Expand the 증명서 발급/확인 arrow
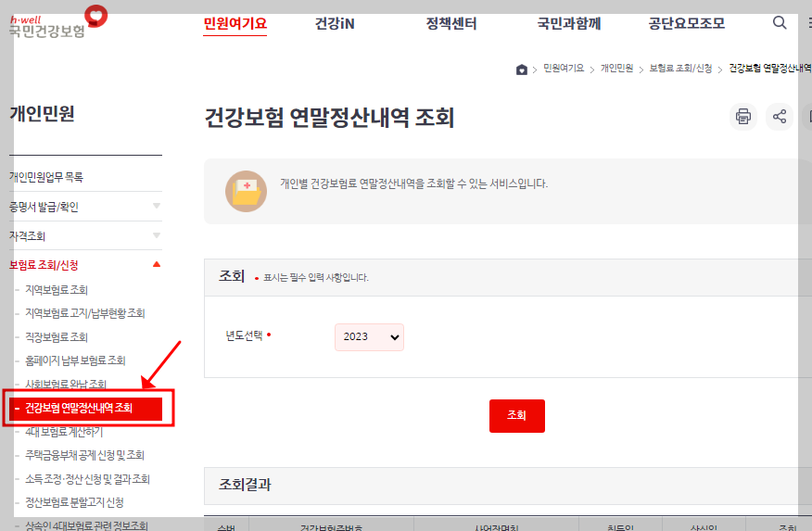 (x=157, y=206)
